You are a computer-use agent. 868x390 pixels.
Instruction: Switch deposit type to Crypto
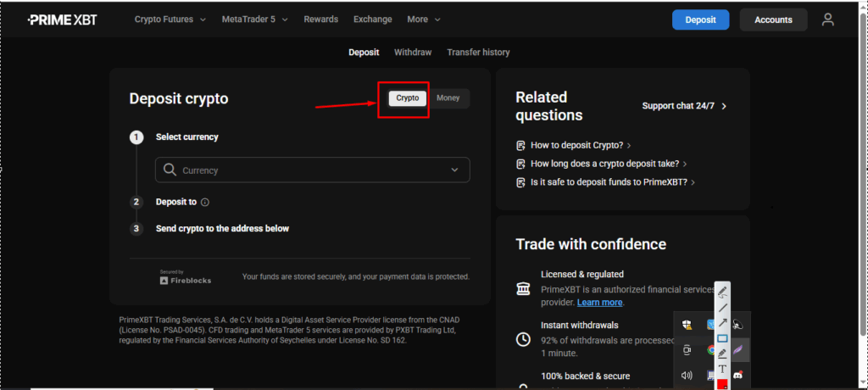pyautogui.click(x=408, y=98)
